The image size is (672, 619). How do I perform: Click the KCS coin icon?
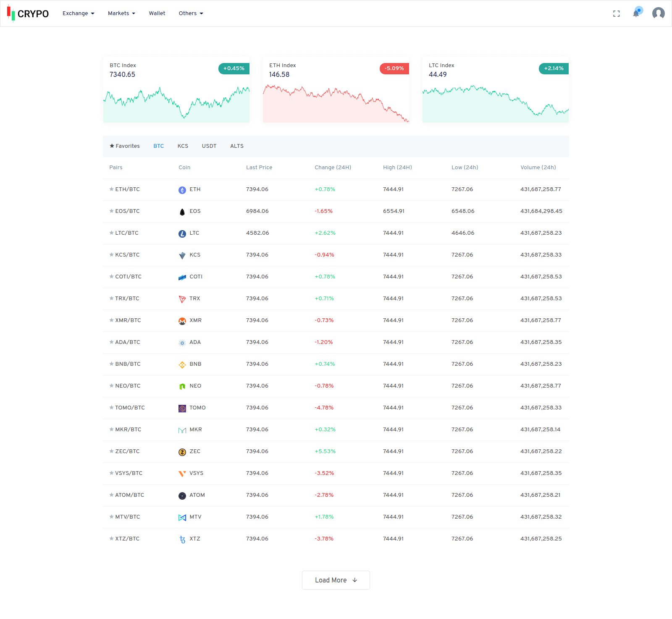[x=182, y=255]
